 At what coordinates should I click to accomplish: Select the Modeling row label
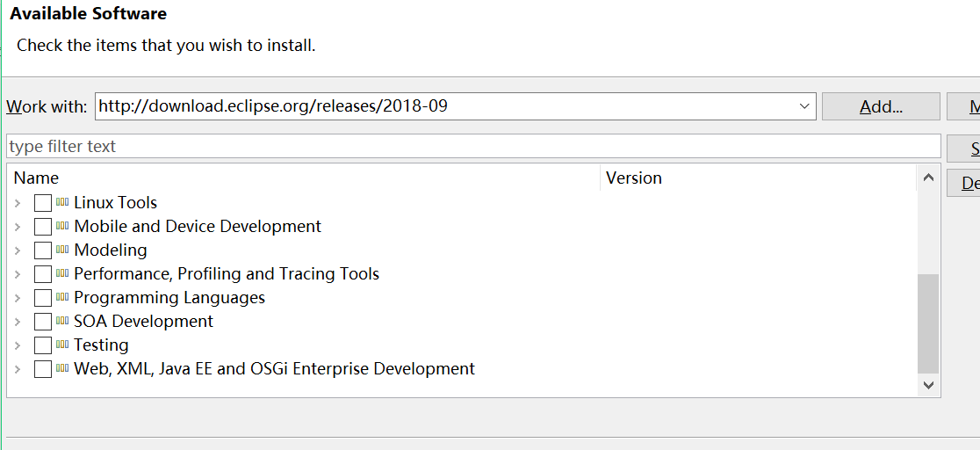(111, 250)
